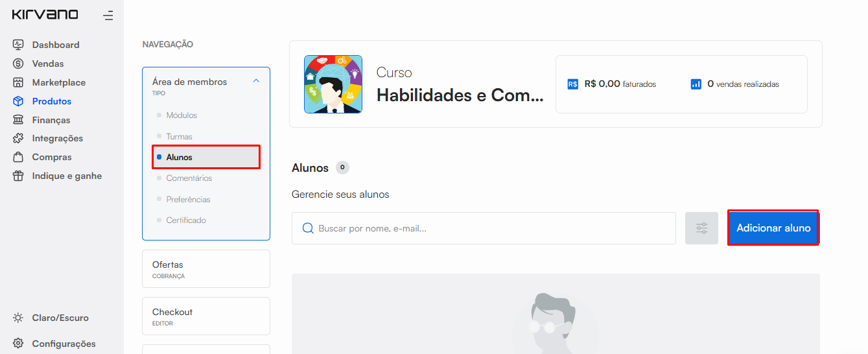Click the course thumbnail image
The height and width of the screenshot is (354, 868).
coord(333,84)
